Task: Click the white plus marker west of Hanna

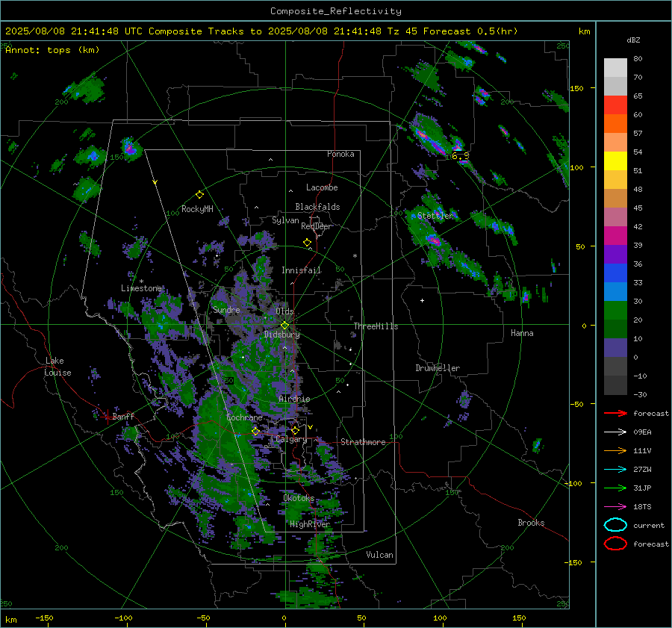Action: click(422, 300)
